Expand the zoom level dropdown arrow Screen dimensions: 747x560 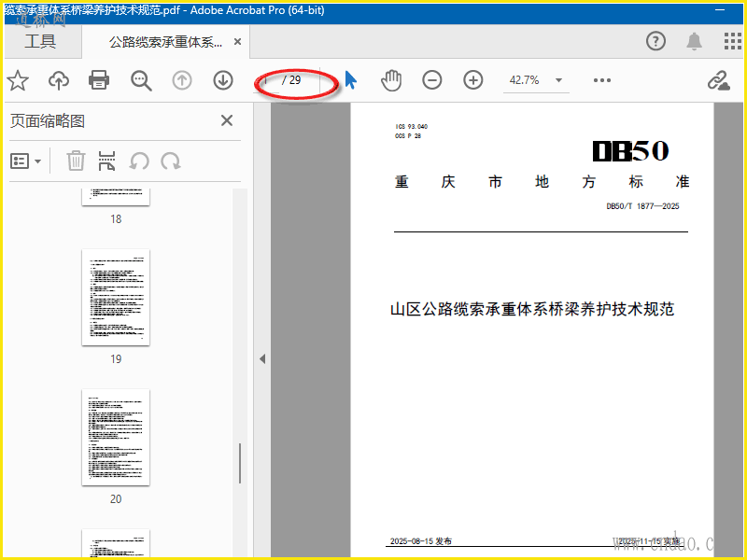558,80
